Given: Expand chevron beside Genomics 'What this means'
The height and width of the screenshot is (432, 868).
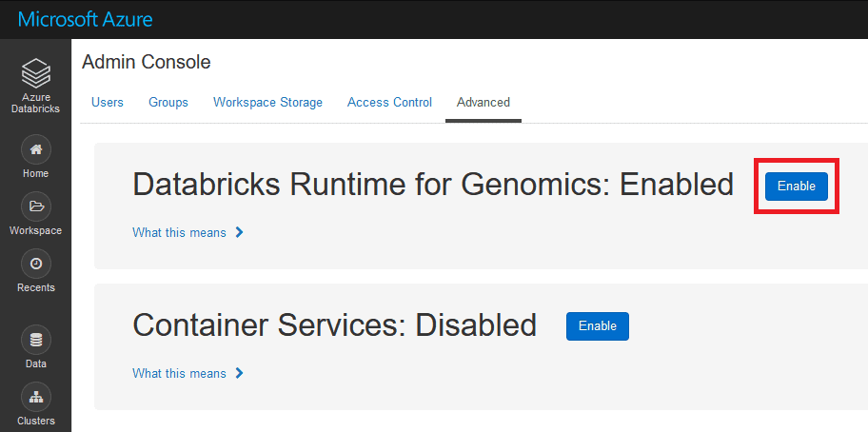Looking at the screenshot, I should [239, 232].
